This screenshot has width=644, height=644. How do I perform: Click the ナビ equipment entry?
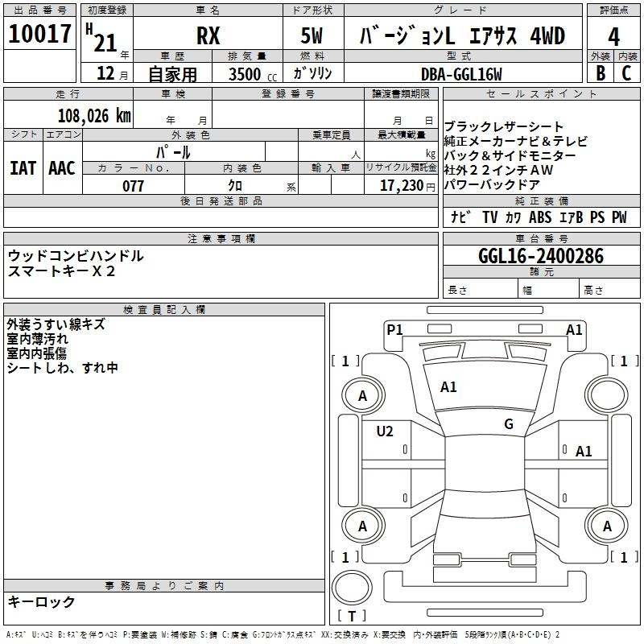pos(460,217)
